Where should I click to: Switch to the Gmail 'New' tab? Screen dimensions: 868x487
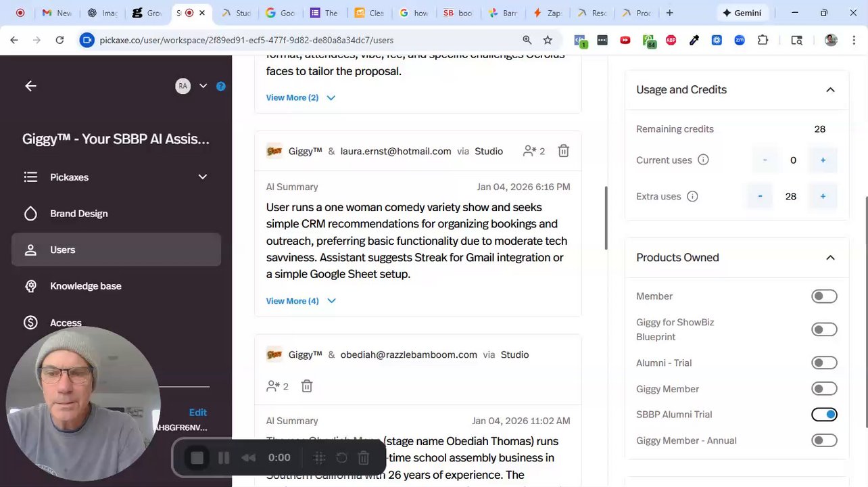57,13
